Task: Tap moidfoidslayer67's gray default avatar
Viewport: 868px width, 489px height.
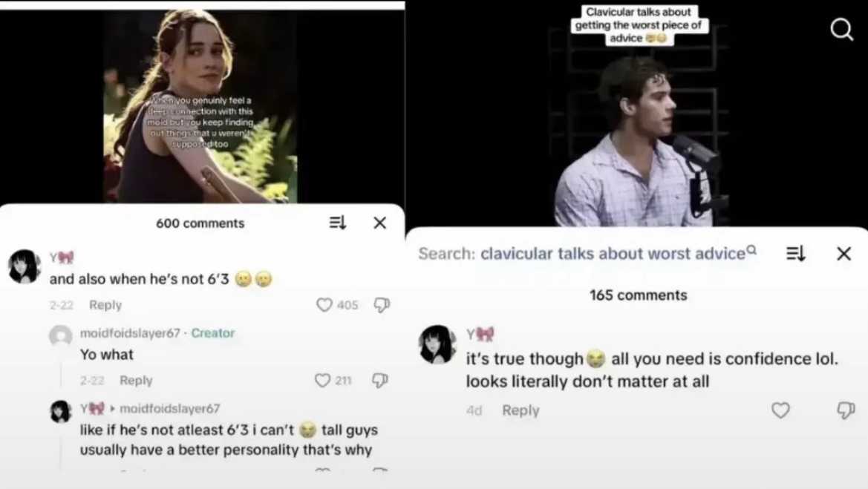Action: pyautogui.click(x=61, y=336)
